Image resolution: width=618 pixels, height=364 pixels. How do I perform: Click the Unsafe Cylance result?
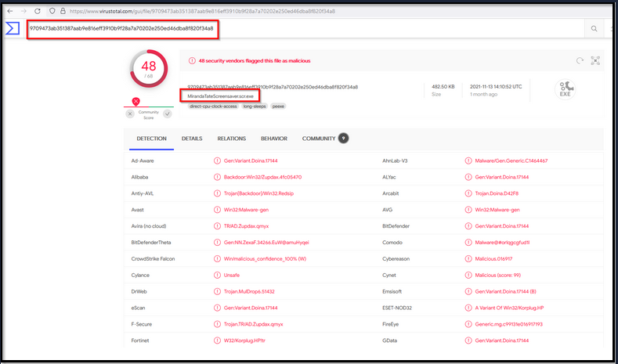click(232, 275)
